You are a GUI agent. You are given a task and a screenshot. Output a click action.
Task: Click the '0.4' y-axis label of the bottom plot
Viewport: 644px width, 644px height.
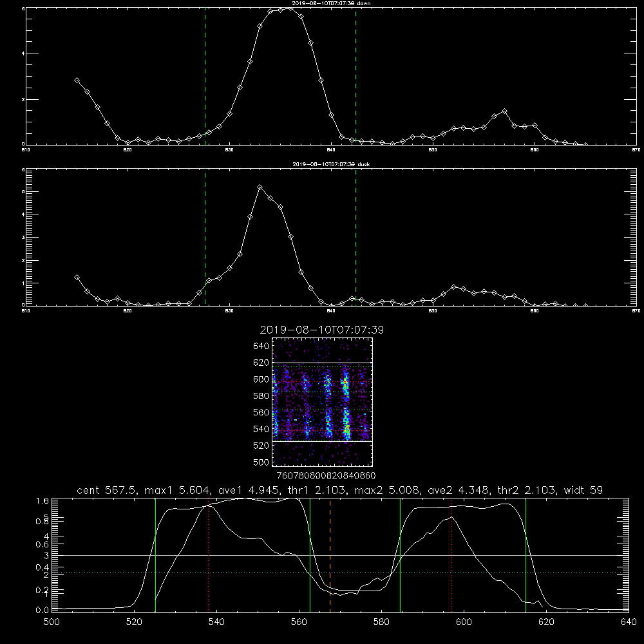click(43, 567)
